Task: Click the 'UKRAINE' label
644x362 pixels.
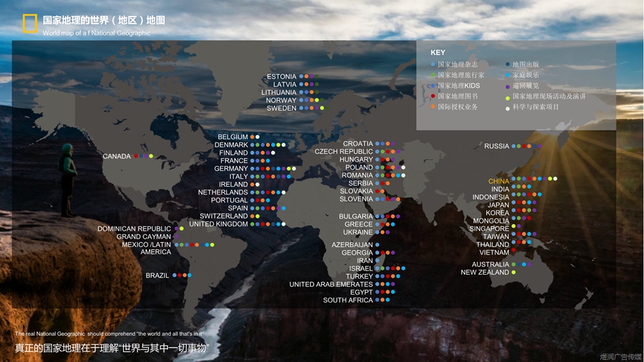Action: pyautogui.click(x=358, y=233)
